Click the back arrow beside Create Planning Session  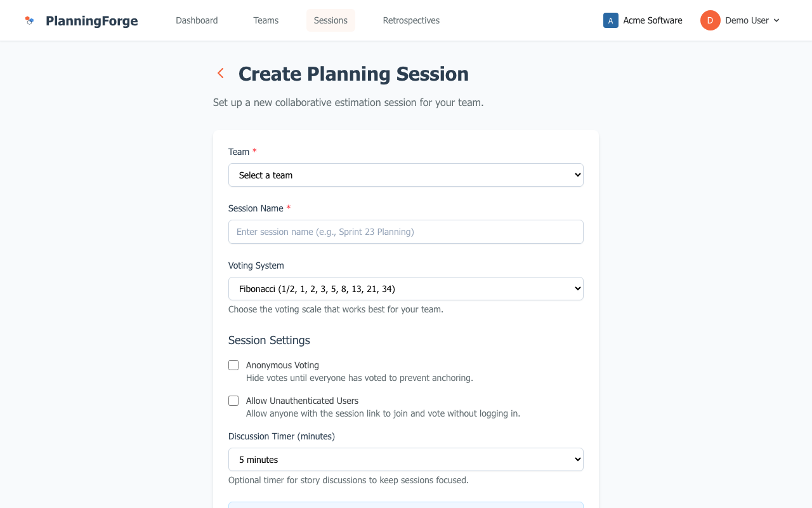click(x=220, y=73)
